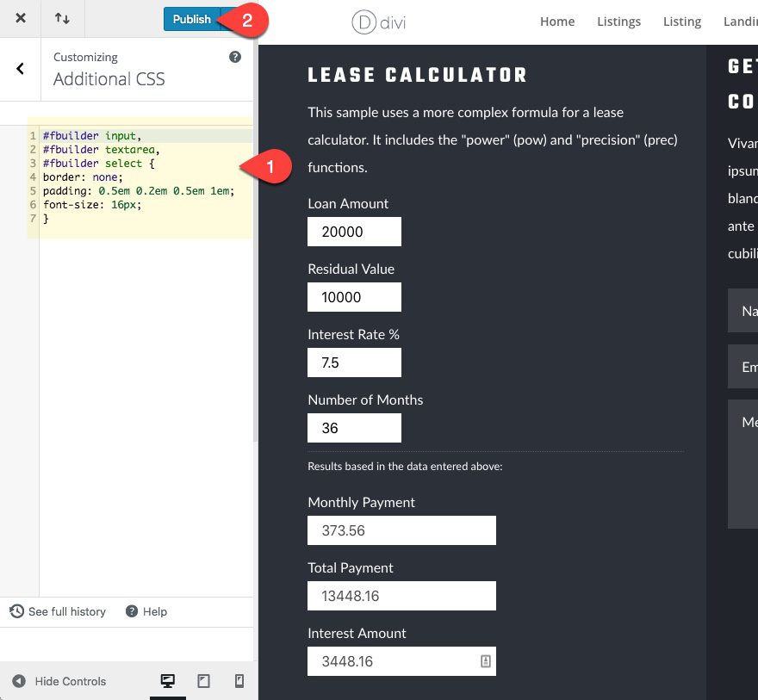Open the Home menu item
758x700 pixels.
pyautogui.click(x=556, y=22)
